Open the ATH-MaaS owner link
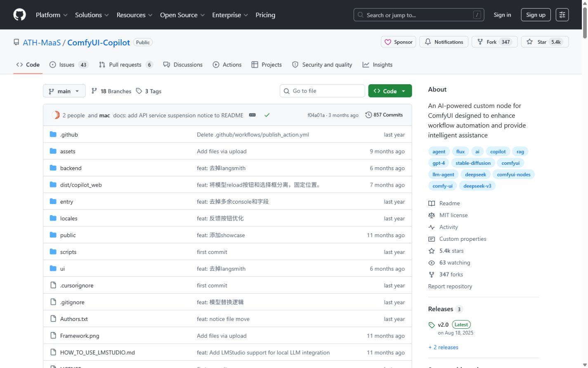 point(42,43)
